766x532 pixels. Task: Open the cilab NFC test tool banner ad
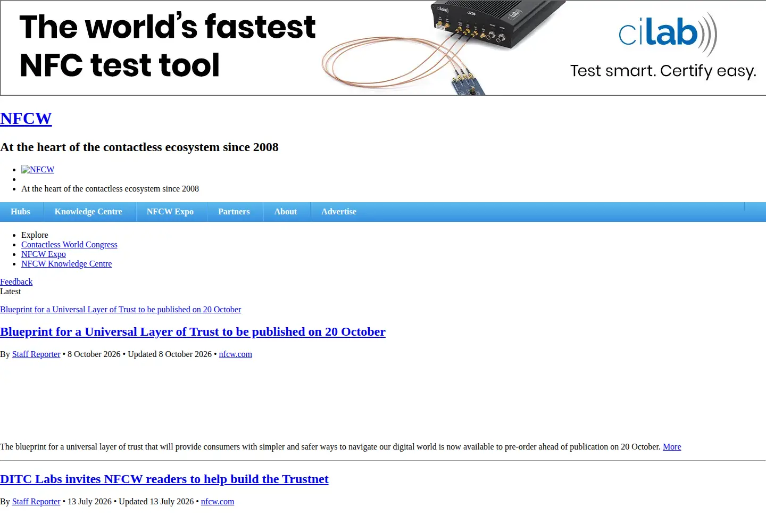point(383,48)
